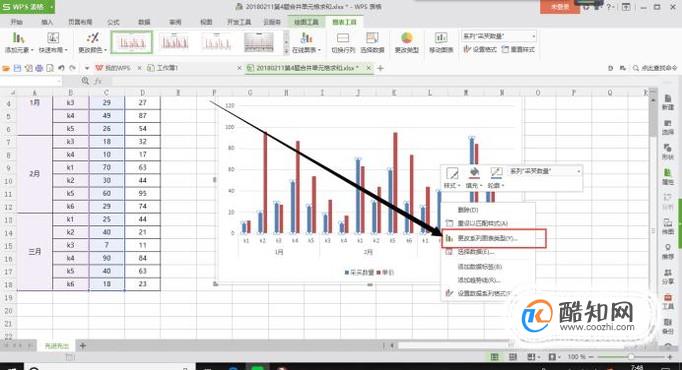Click the Switch Row/Column (切换行列) icon
This screenshot has height=370, width=682.
click(x=343, y=42)
